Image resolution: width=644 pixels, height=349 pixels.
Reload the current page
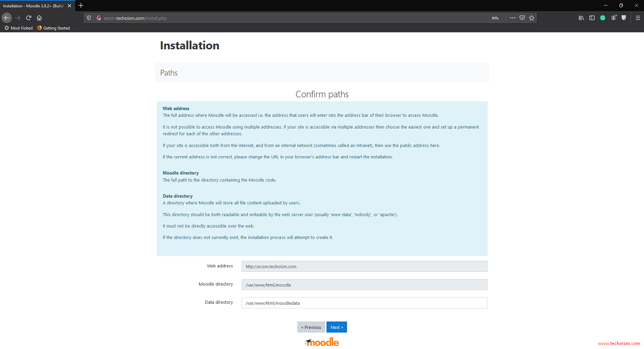[x=29, y=18]
